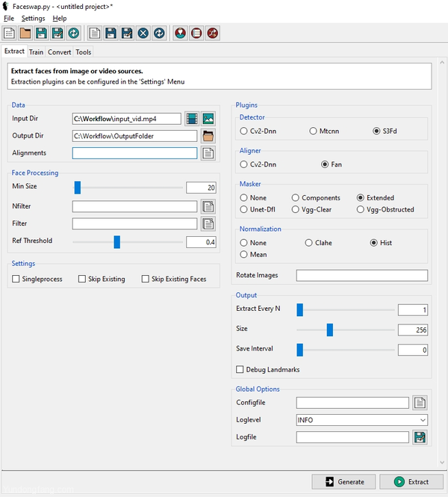Click the teal Save Project As icon
The width and height of the screenshot is (448, 497).
coord(57,33)
